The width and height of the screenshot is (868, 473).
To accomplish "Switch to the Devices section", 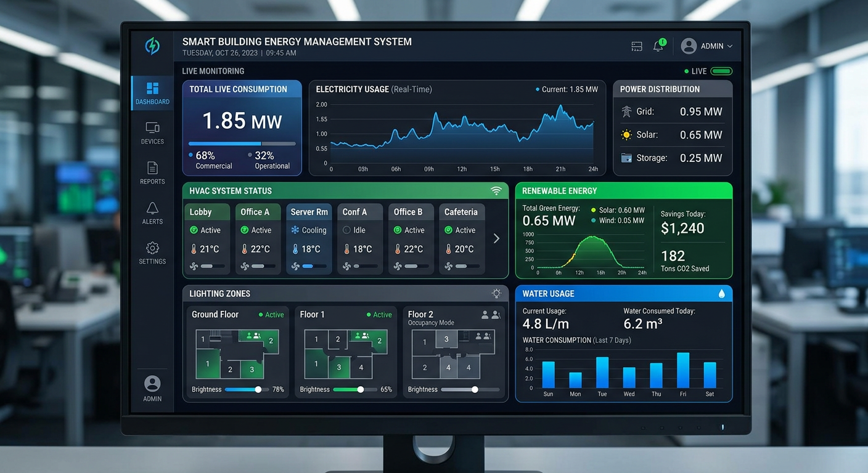I will coord(152,133).
